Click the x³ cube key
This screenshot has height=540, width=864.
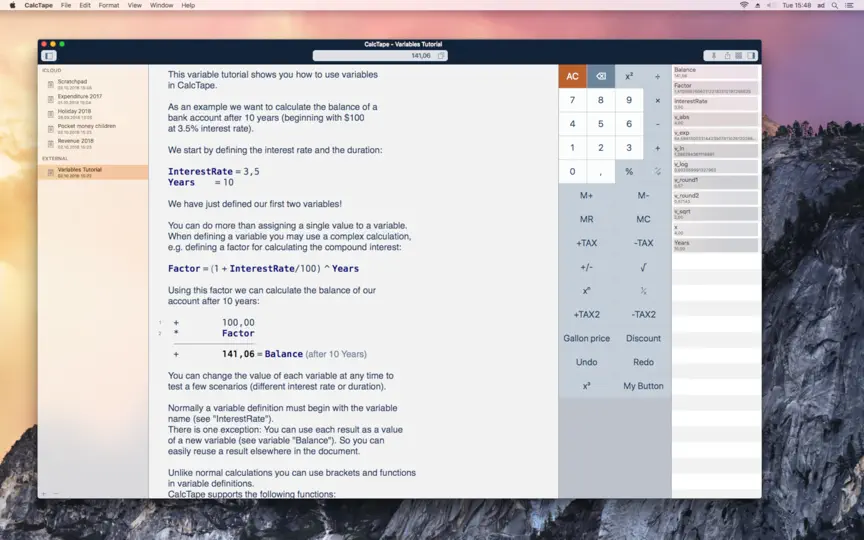[586, 386]
